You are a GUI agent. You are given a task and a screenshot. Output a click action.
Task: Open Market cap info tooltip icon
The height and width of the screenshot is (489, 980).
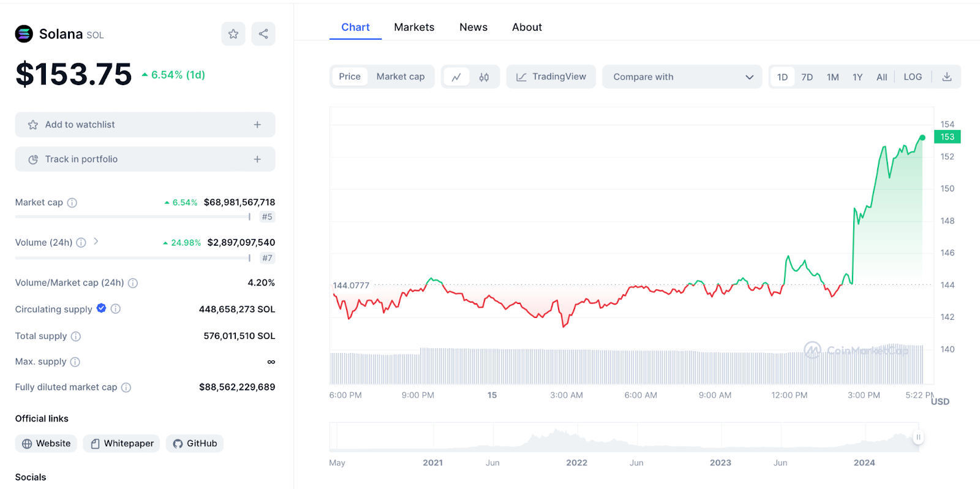pos(72,203)
